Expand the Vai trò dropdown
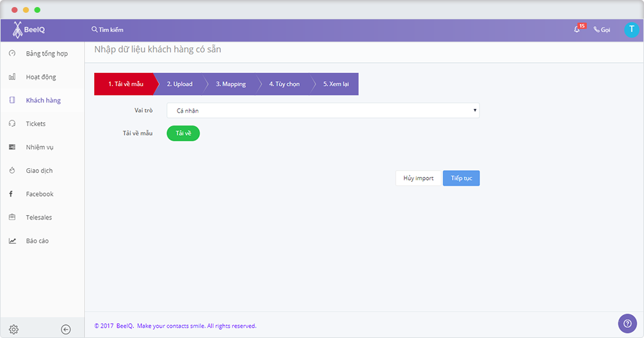This screenshot has height=338, width=644. [323, 111]
